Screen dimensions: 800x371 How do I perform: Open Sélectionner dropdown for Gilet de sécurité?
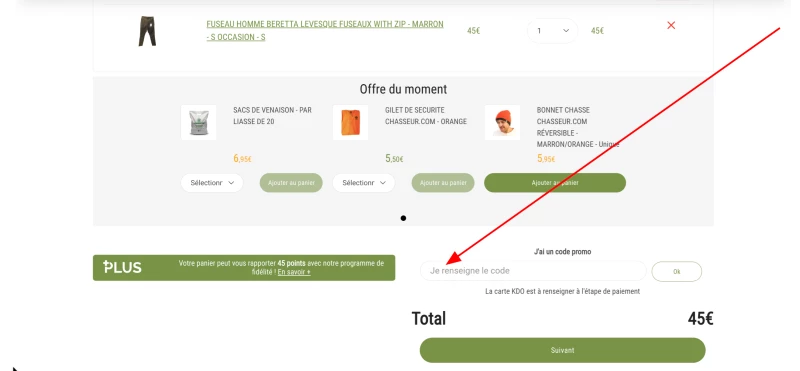pyautogui.click(x=364, y=183)
